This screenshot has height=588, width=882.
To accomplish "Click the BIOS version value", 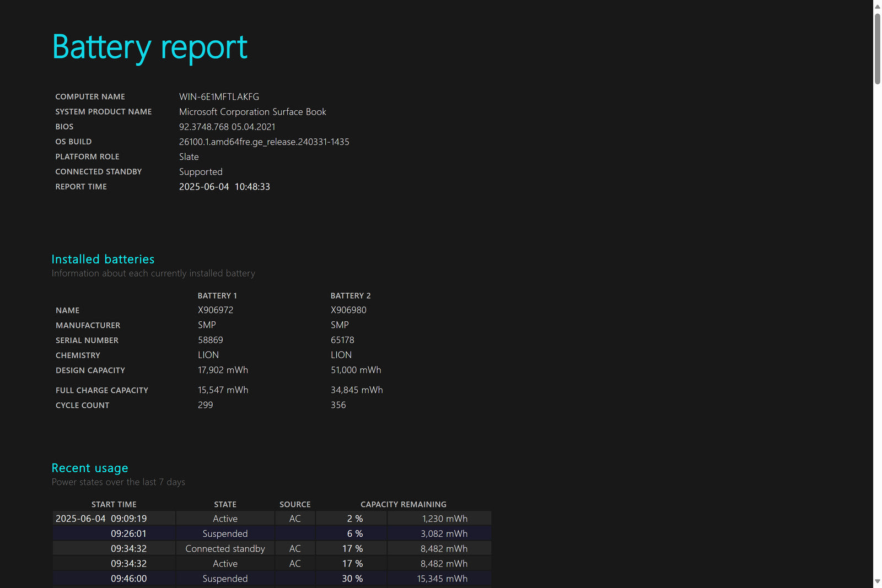I will point(227,127).
